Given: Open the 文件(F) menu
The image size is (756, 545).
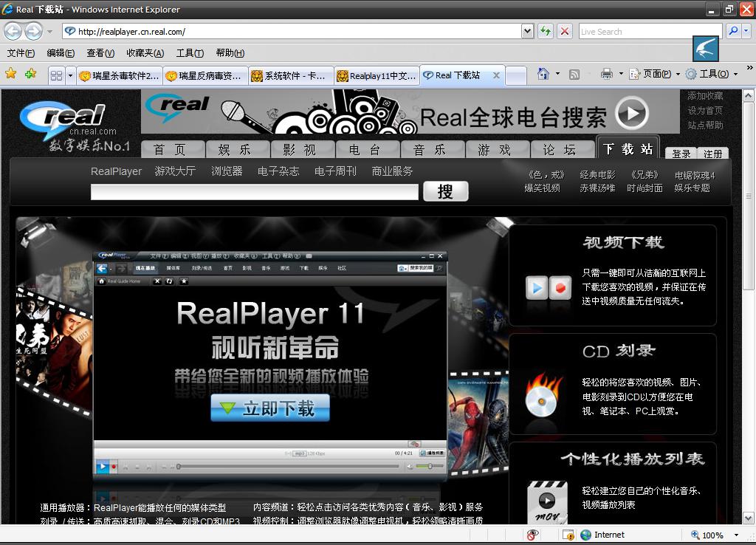Looking at the screenshot, I should 21,53.
